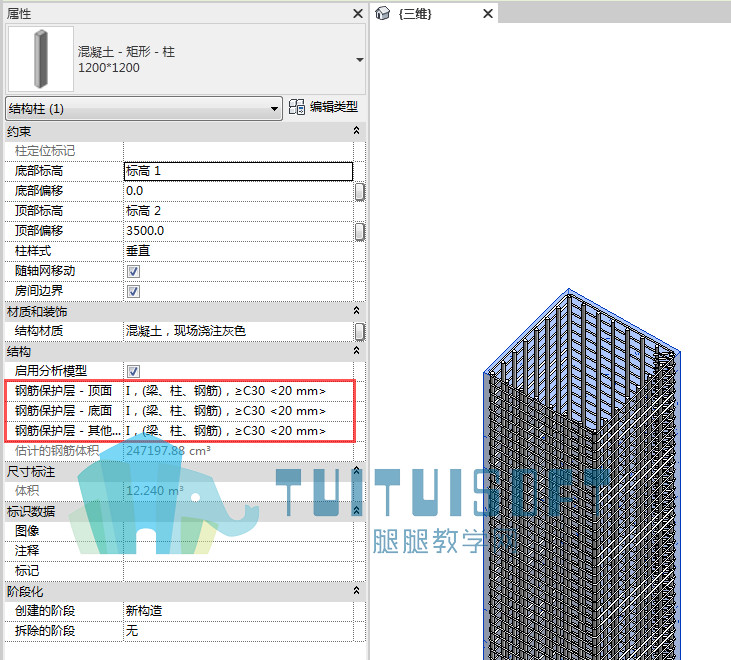Click the Edit Type (编辑类型) icon
731x660 pixels.
coord(297,107)
